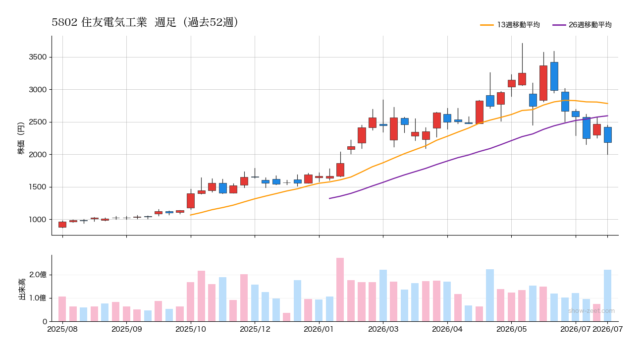
Task: Click the purple line sample in the legend
Action: point(559,25)
